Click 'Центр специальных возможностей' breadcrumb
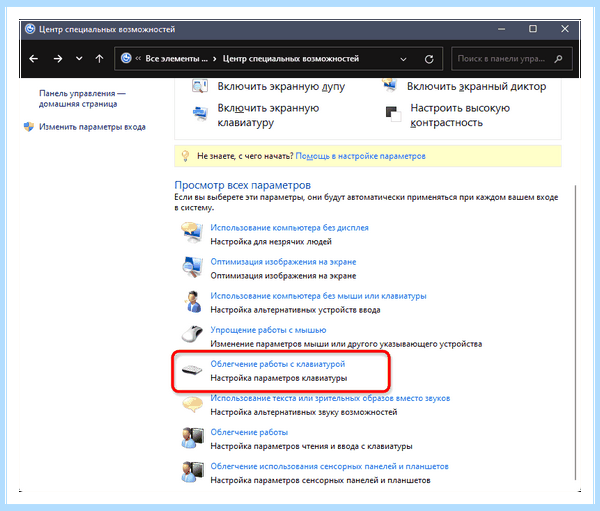This screenshot has height=511, width=600. [x=291, y=59]
